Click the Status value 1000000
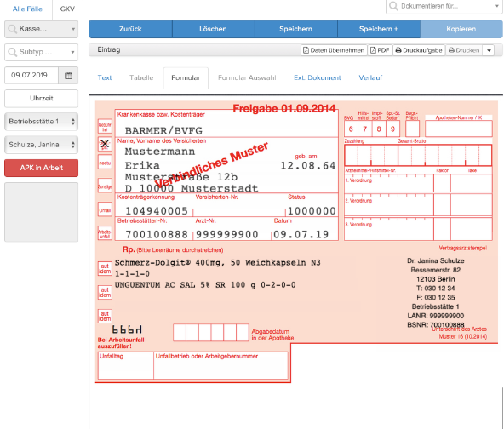Image resolution: width=504 pixels, height=429 pixels. pos(312,211)
